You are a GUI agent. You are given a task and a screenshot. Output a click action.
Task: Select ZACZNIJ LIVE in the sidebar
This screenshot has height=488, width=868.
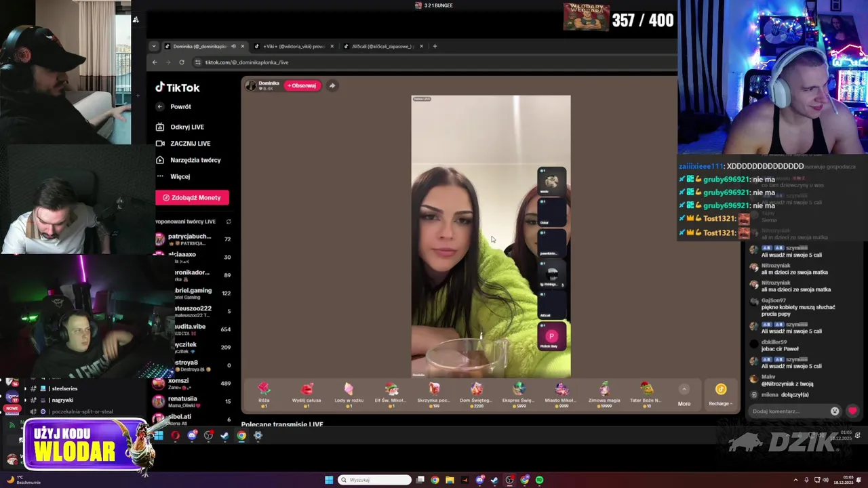(183, 144)
